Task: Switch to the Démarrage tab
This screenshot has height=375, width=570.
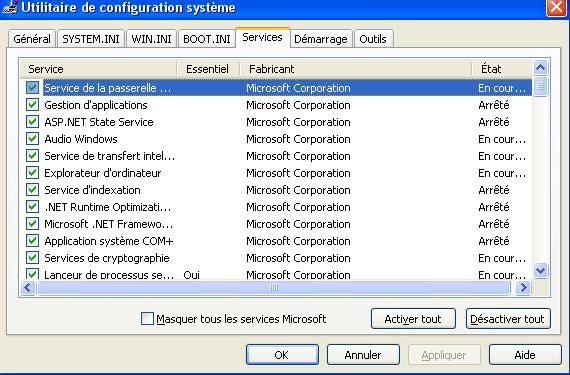Action: tap(321, 39)
